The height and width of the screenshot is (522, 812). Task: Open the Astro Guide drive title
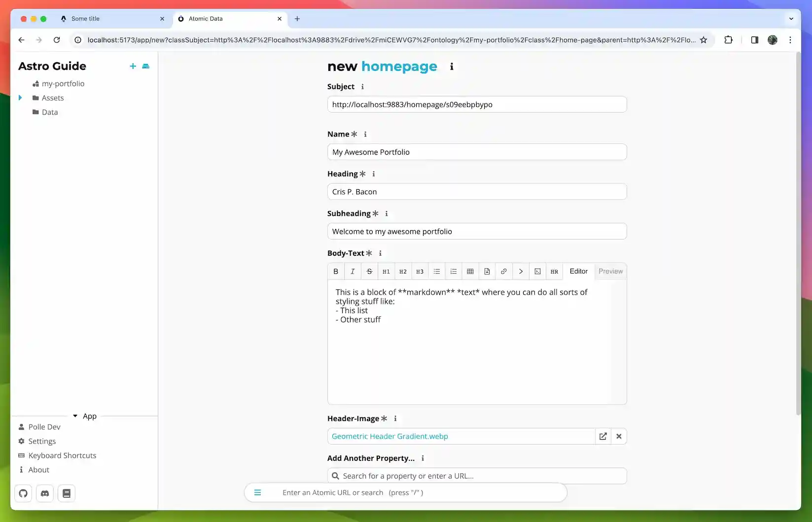[x=52, y=66]
